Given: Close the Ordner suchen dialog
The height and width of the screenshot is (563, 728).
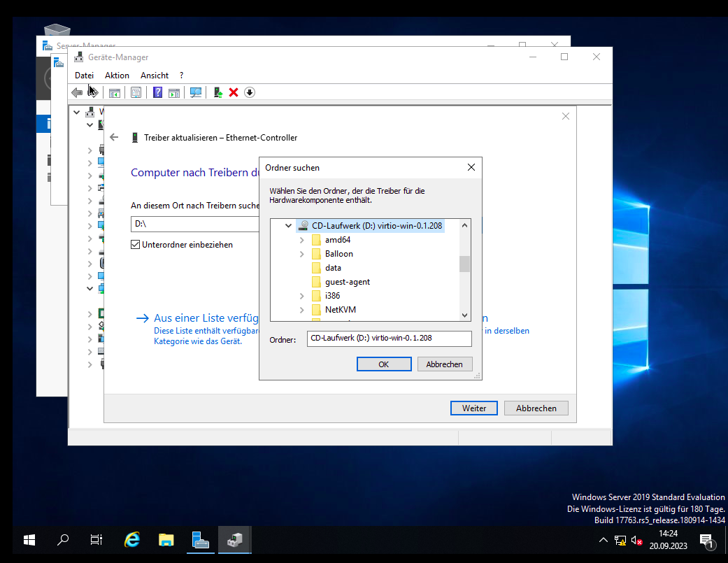Looking at the screenshot, I should tap(471, 167).
